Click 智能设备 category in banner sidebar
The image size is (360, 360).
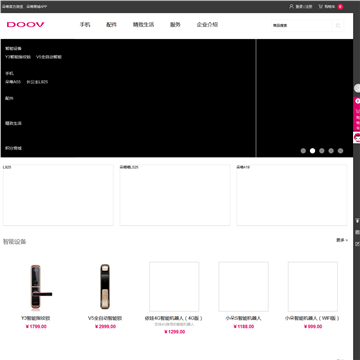(13, 48)
